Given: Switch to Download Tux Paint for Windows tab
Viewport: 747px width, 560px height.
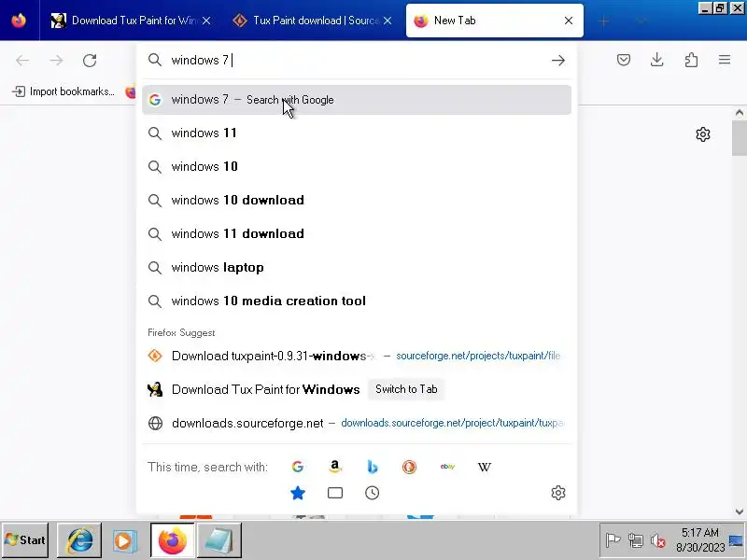Looking at the screenshot, I should pos(125,21).
